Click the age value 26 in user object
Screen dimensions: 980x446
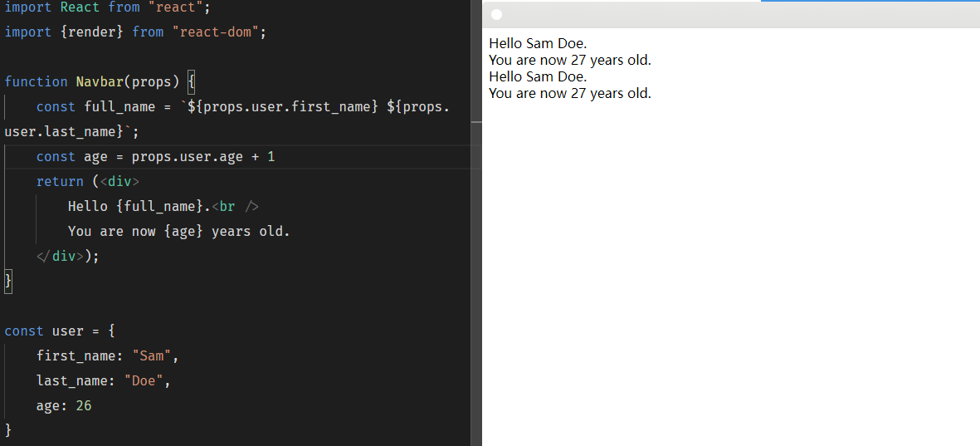click(83, 405)
